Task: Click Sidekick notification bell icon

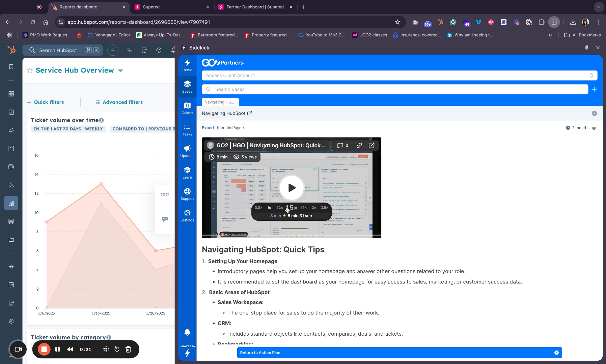Action: click(x=187, y=332)
